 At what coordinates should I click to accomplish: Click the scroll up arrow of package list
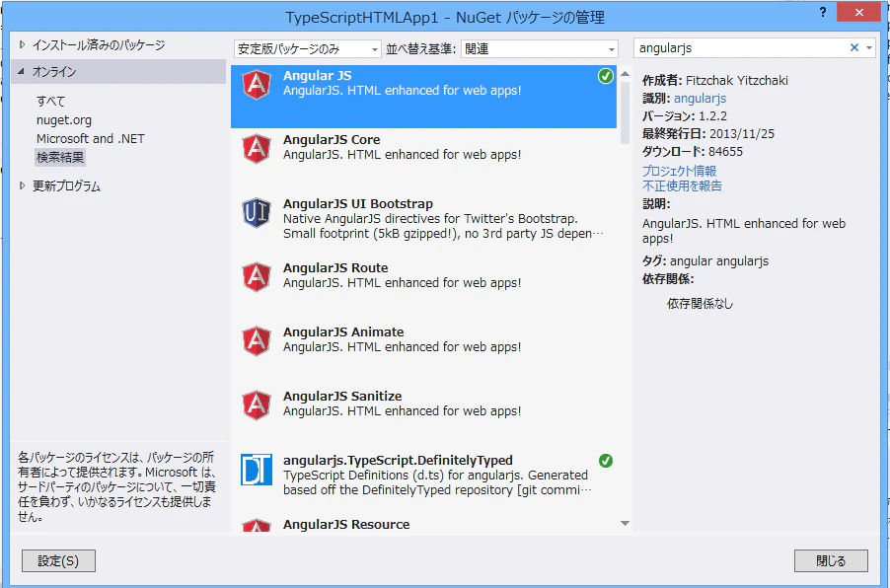(625, 74)
